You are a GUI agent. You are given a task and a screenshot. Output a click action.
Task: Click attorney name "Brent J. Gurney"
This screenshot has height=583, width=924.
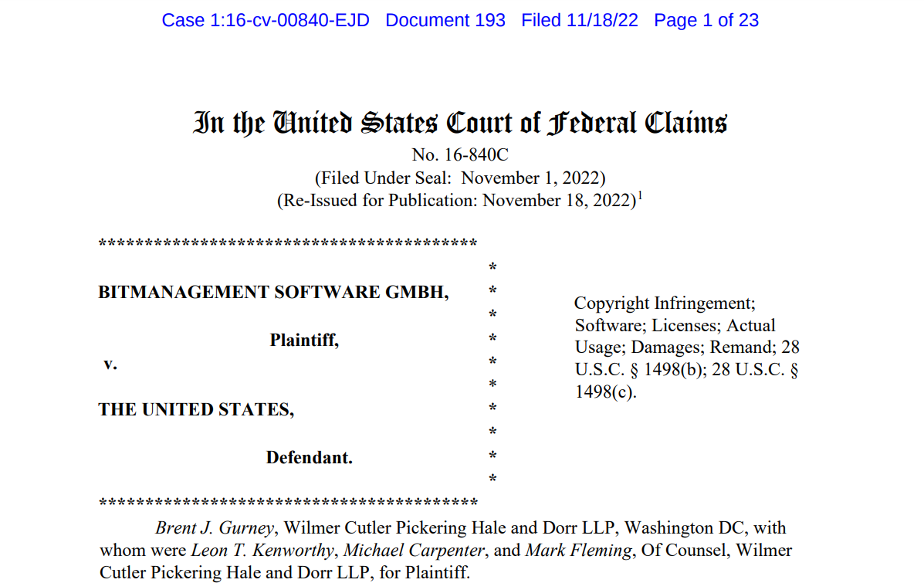pos(215,528)
